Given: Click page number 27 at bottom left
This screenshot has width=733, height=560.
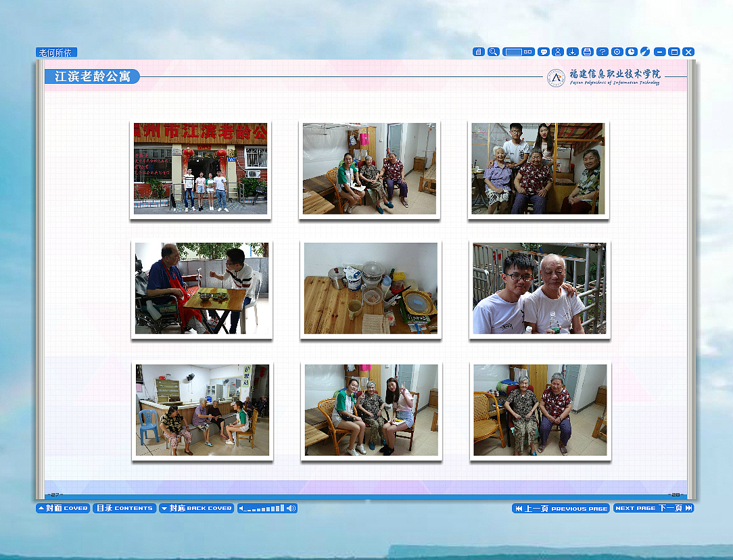Looking at the screenshot, I should coord(55,494).
